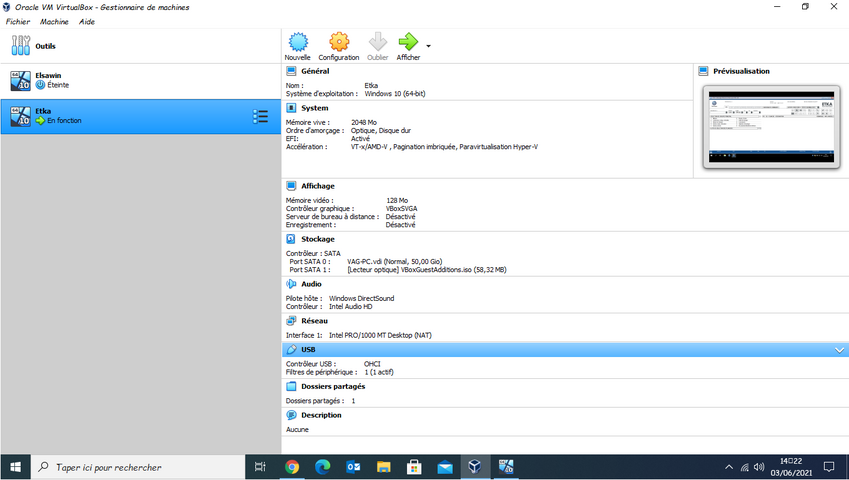Click the Réseau section title
Screen dimensions: 849x480
click(315, 320)
